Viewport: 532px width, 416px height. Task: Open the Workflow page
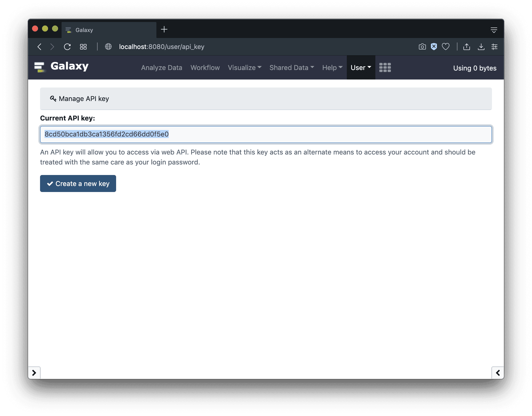pos(205,67)
